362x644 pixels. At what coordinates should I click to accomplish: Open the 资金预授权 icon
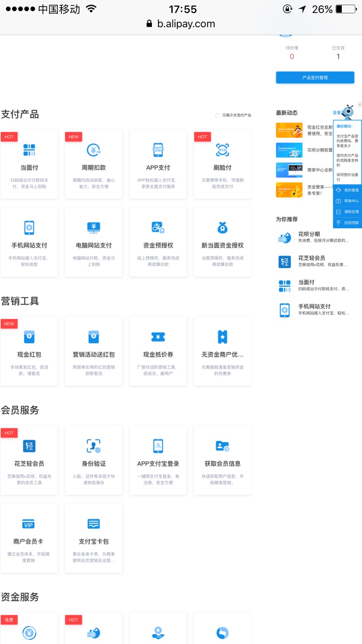point(158,228)
